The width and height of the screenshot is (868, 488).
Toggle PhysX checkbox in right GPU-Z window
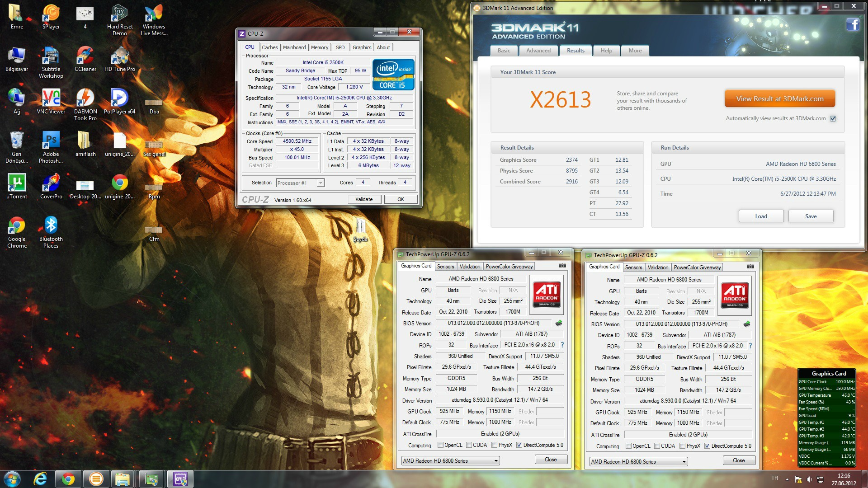[682, 446]
